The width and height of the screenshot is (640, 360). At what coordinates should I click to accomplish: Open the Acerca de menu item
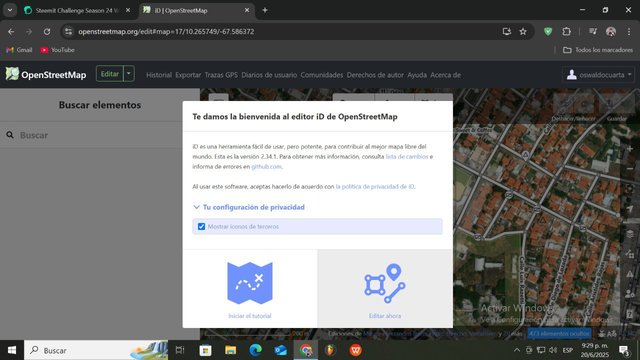[445, 75]
